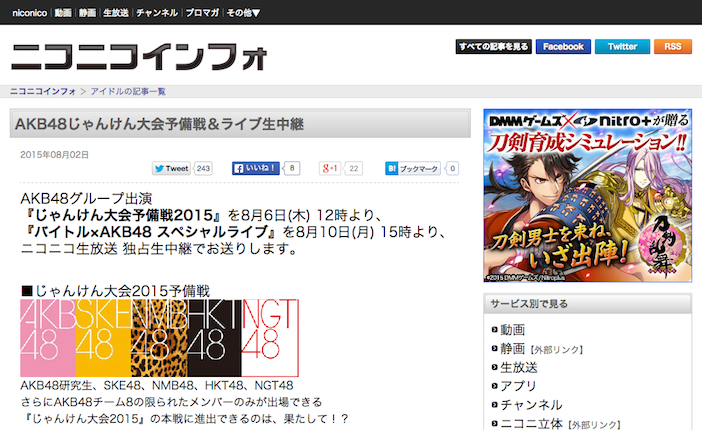Screen dimensions: 702x430
Task: Open アプリ in the sidebar service list
Action: click(518, 386)
